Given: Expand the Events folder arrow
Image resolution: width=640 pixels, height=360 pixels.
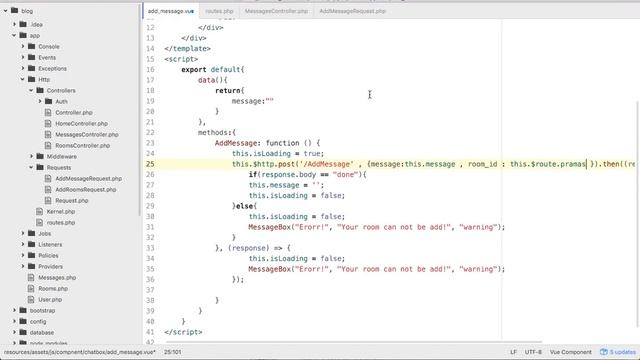Looking at the screenshot, I should coord(23,58).
